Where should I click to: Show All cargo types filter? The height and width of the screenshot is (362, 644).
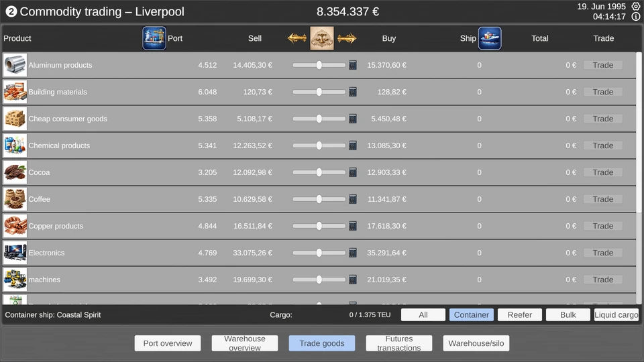423,315
